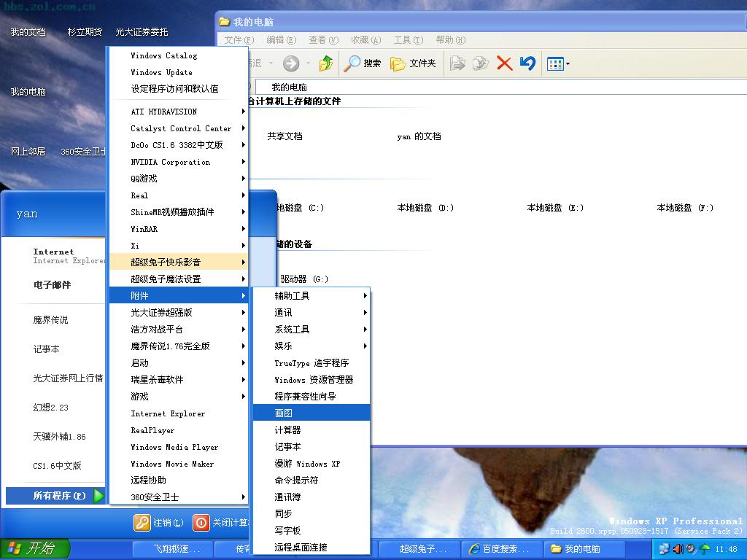This screenshot has width=747, height=560.
Task: Click the blue Undo arrow icon
Action: [x=527, y=63]
